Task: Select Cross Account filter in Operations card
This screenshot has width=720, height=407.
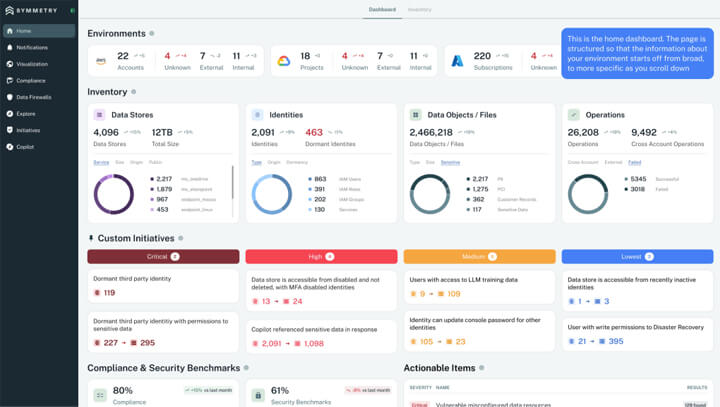Action: [x=581, y=161]
